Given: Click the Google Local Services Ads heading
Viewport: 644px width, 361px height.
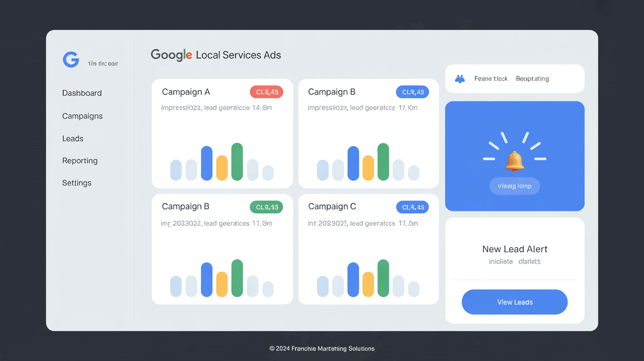Looking at the screenshot, I should point(216,55).
